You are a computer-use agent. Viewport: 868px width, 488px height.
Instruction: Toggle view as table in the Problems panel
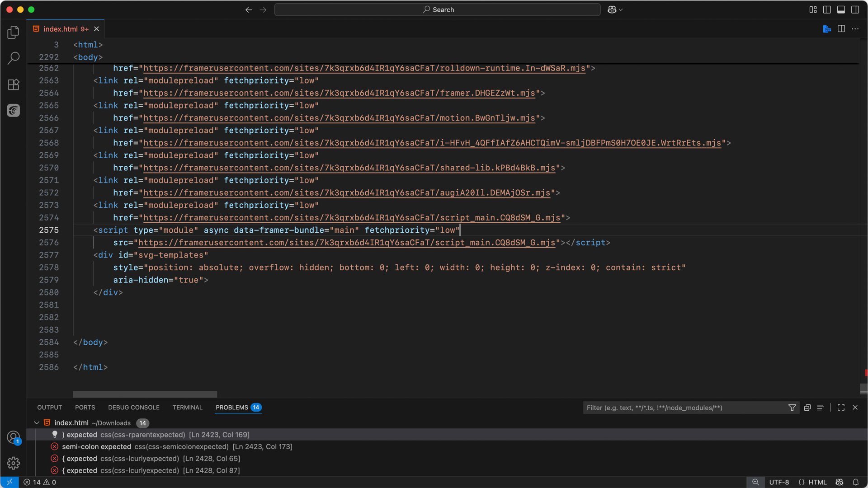[x=820, y=408]
